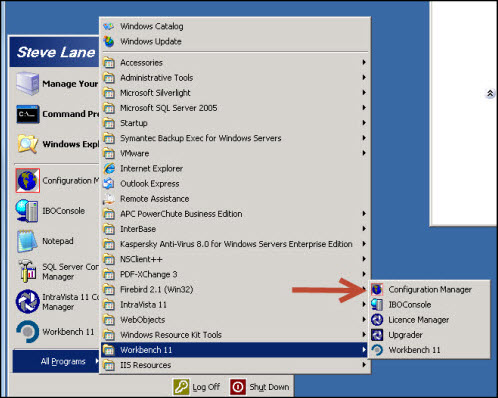Open the Microsoft Silverlight program group

click(235, 93)
